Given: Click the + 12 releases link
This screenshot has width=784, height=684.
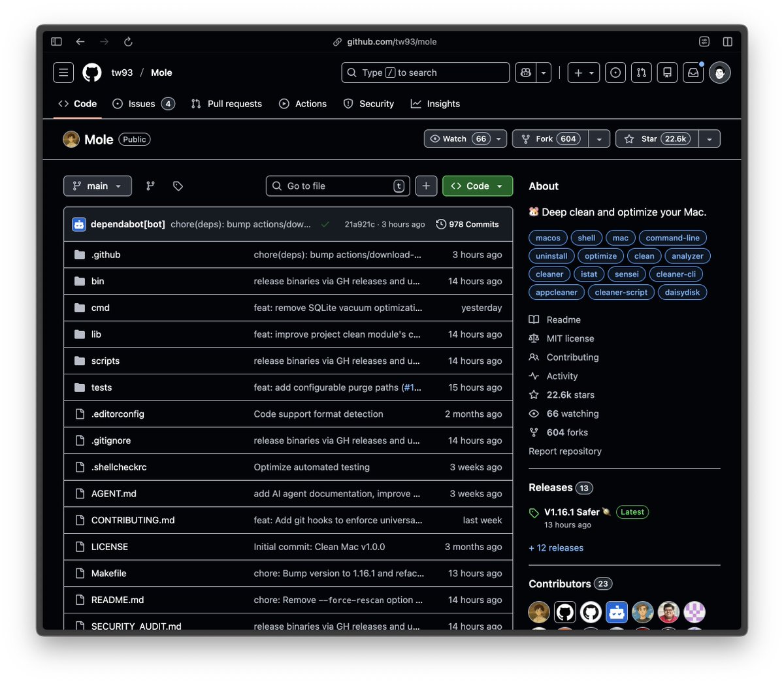Looking at the screenshot, I should tap(556, 548).
